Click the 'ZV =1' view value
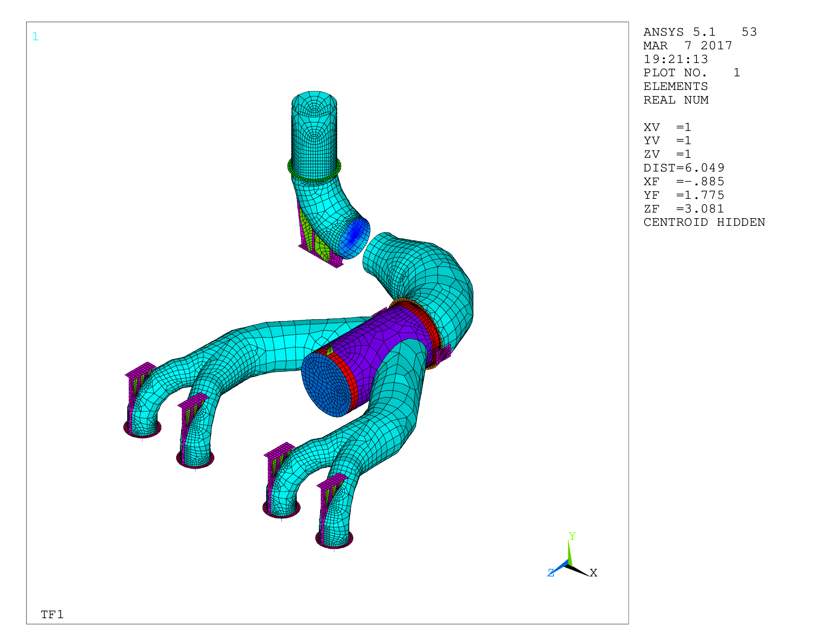Image resolution: width=834 pixels, height=644 pixels. tap(667, 154)
